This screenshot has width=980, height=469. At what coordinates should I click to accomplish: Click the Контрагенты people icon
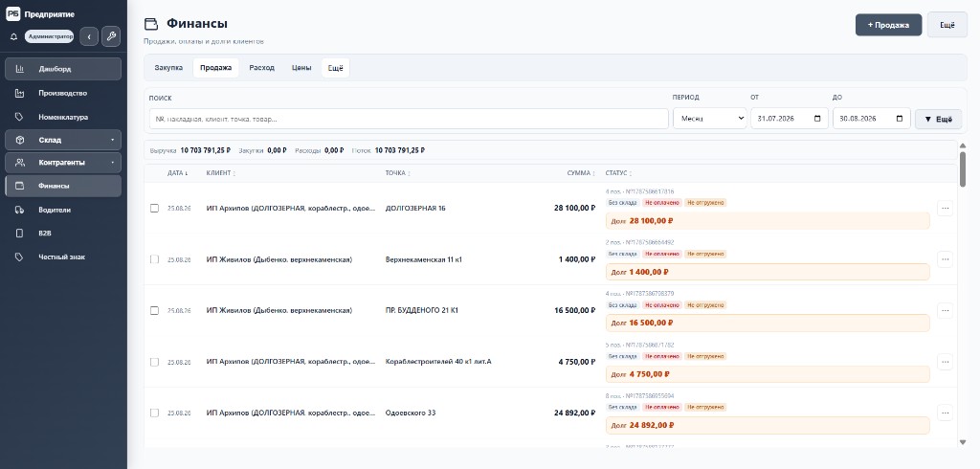(x=20, y=163)
